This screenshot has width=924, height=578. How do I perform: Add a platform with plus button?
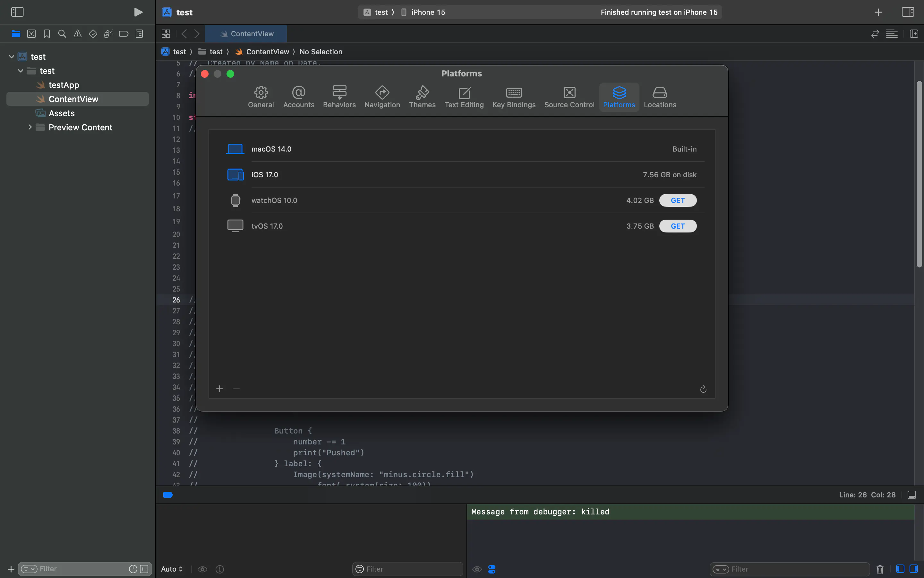click(219, 389)
